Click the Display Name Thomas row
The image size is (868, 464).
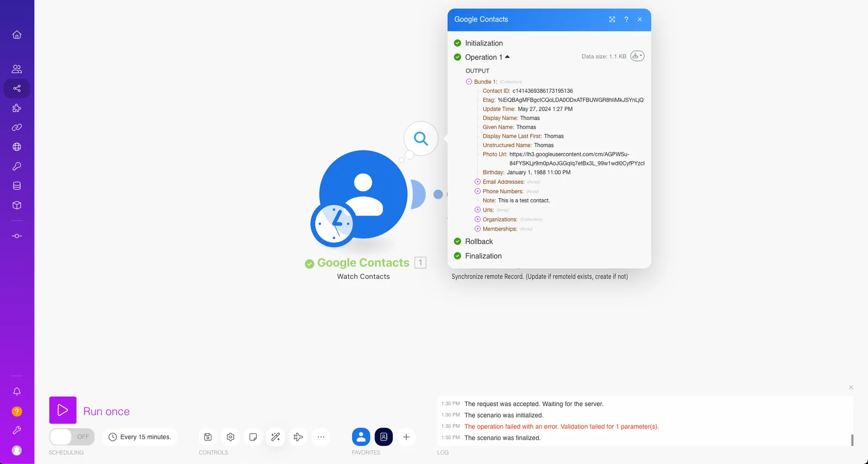[x=511, y=118]
